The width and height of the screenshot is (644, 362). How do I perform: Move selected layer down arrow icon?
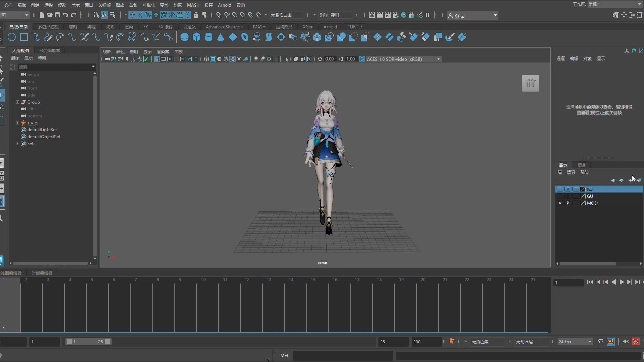pos(622,180)
